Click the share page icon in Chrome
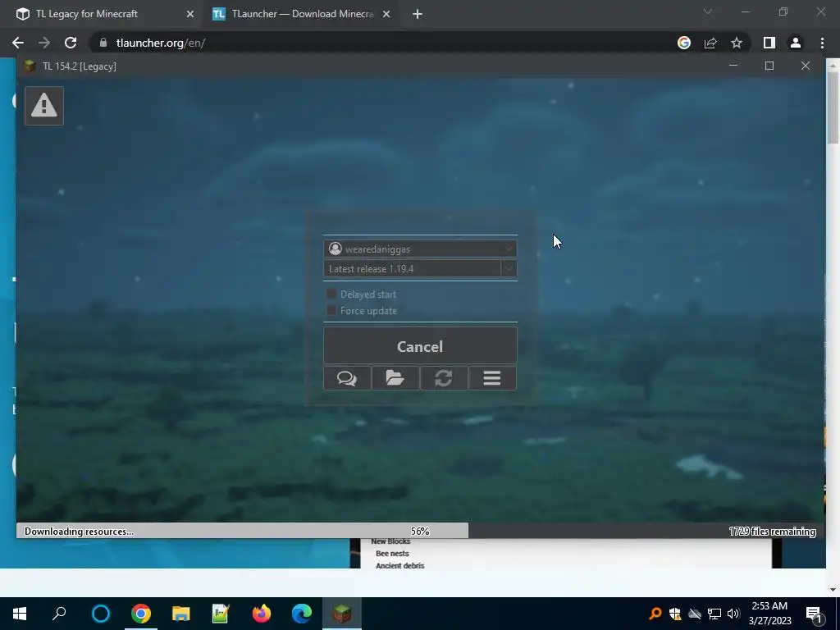 click(710, 43)
